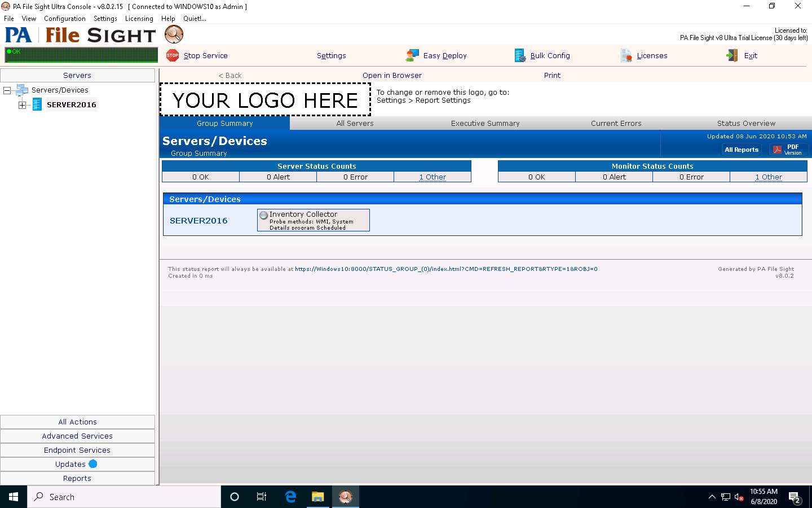Click the SERVER2016 link in the report

coord(198,221)
